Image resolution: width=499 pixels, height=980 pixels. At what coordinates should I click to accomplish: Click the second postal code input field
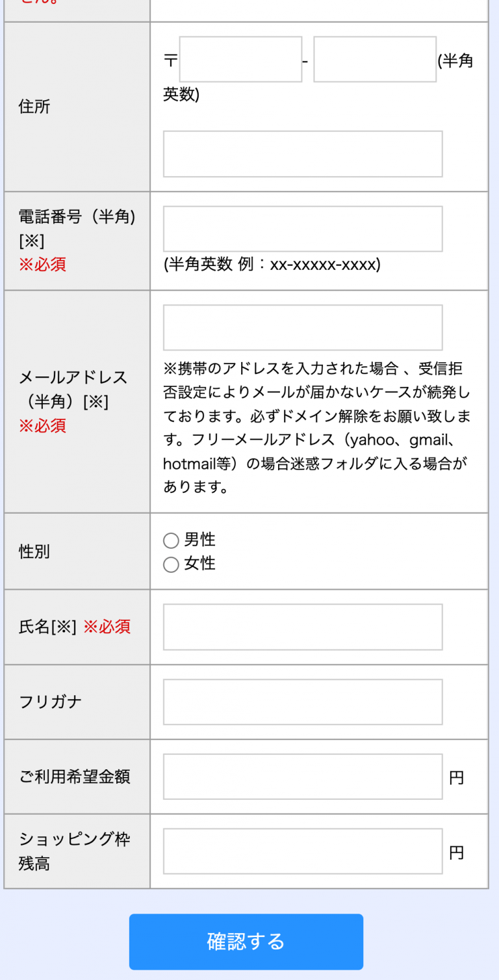[x=375, y=59]
